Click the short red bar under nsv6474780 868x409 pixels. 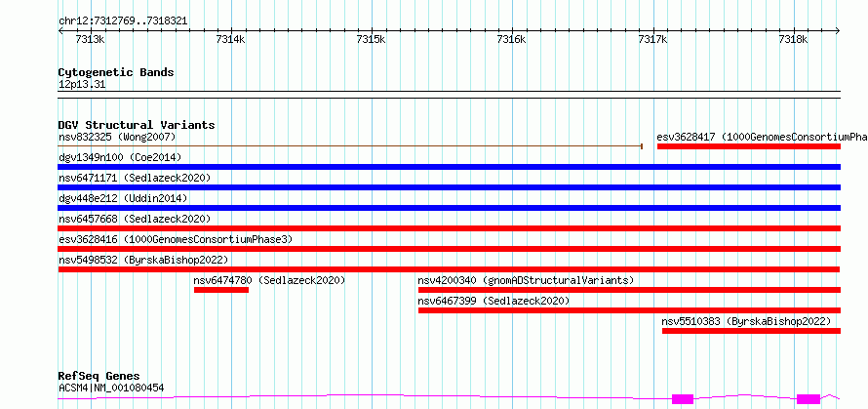pyautogui.click(x=221, y=290)
